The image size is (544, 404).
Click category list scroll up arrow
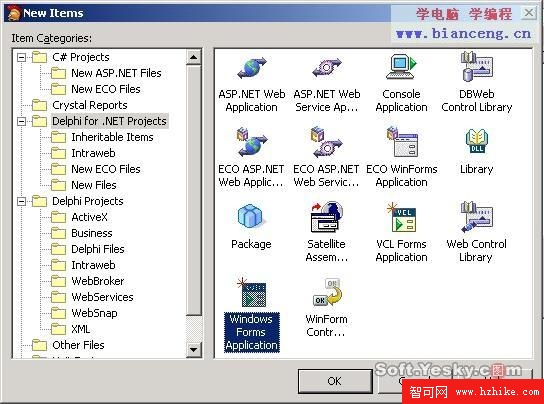point(194,57)
